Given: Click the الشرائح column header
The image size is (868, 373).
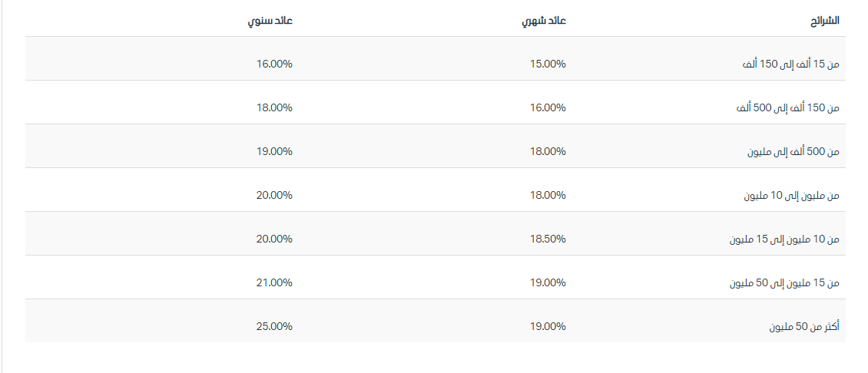Looking at the screenshot, I should click(824, 21).
